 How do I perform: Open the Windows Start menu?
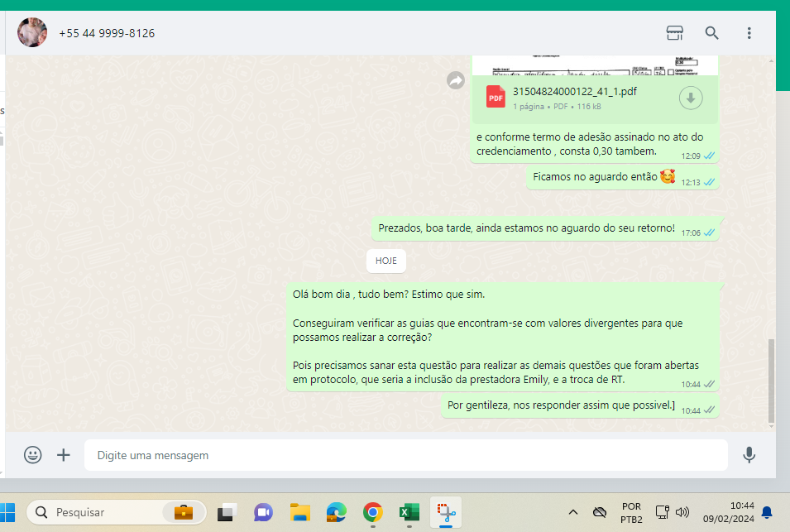point(7,512)
